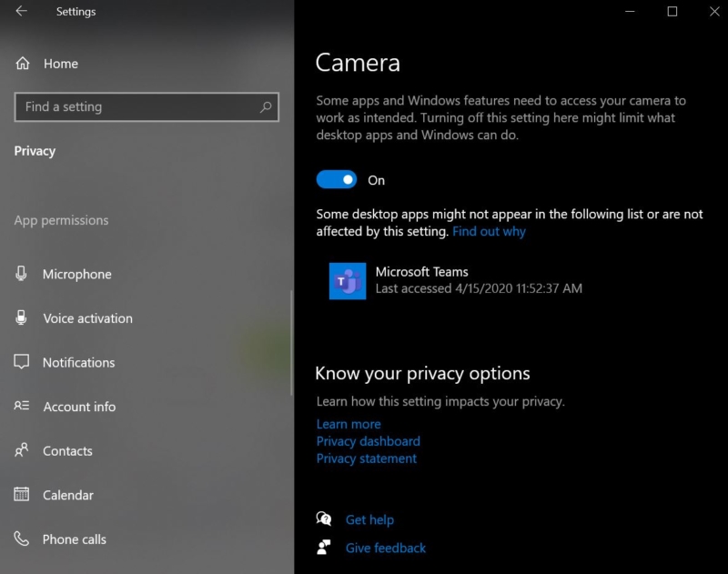Click the search magnifier icon
728x574 pixels.
point(265,106)
